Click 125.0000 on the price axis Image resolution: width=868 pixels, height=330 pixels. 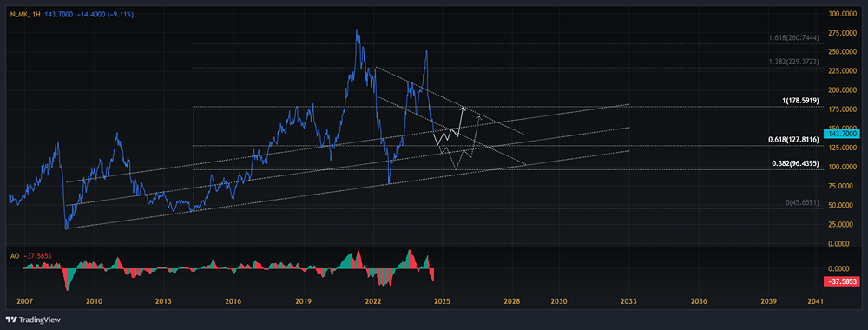pyautogui.click(x=843, y=148)
